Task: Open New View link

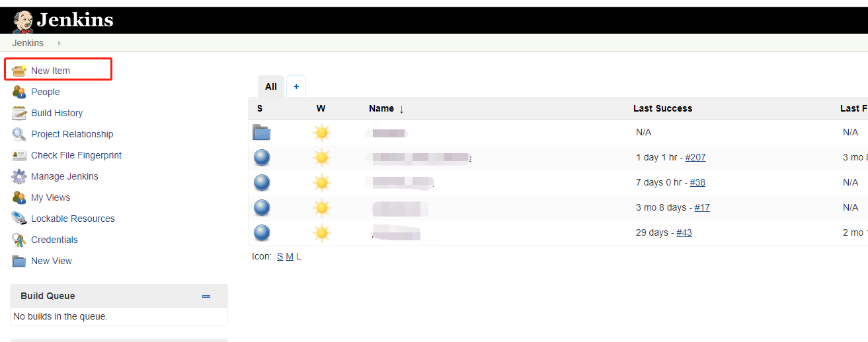Action: point(52,261)
